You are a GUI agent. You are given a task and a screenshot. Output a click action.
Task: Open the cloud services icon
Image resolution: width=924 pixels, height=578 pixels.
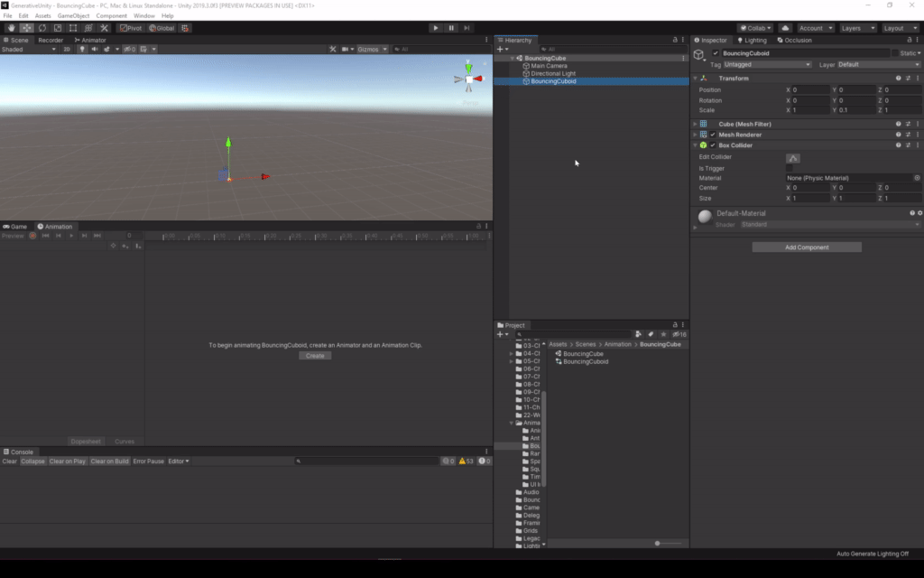[785, 28]
